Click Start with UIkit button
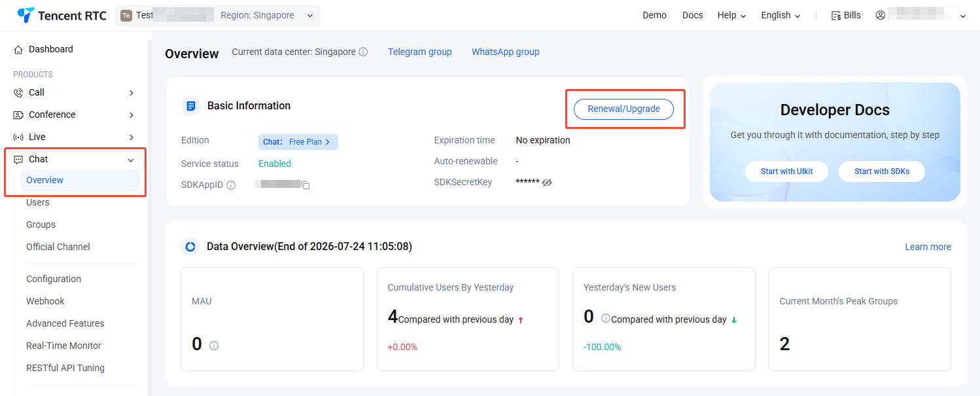980x396 pixels. pyautogui.click(x=787, y=171)
